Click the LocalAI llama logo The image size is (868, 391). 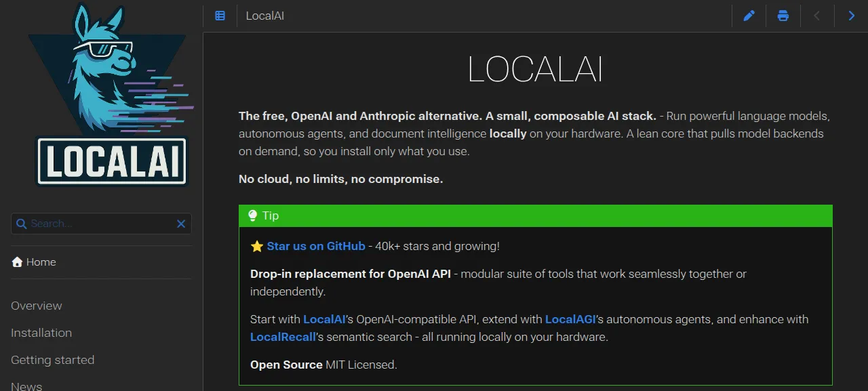click(110, 95)
